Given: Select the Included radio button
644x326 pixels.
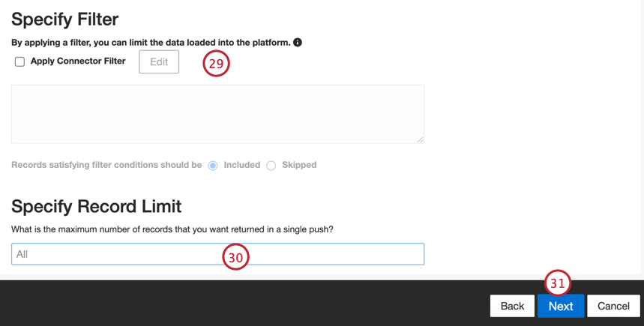Looking at the screenshot, I should (x=213, y=166).
